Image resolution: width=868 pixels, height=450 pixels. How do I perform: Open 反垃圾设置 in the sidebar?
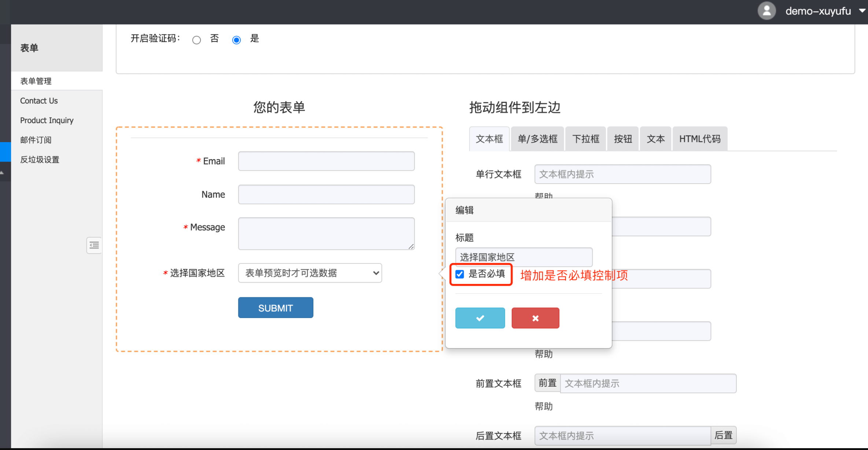(x=40, y=159)
